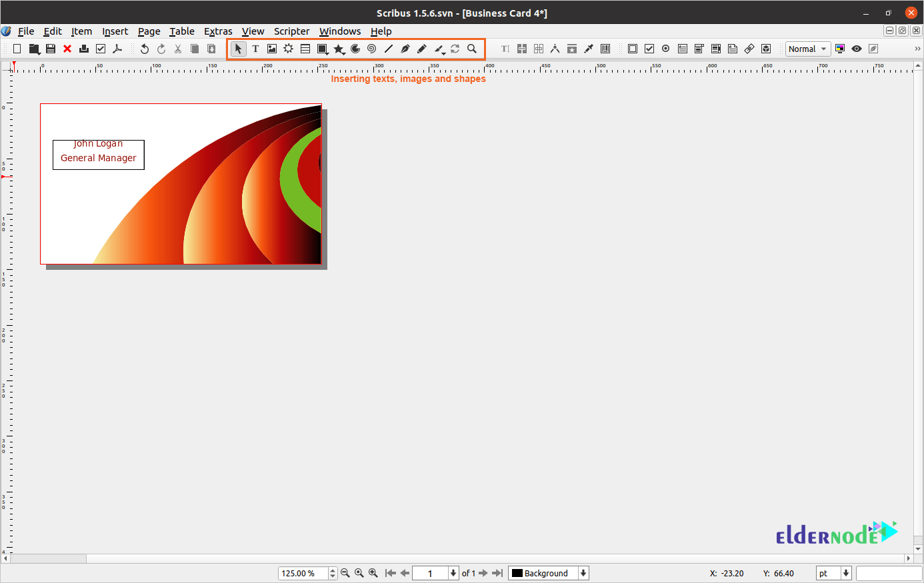This screenshot has height=583, width=924.
Task: Select the Insert Shape square tool
Action: click(x=323, y=49)
